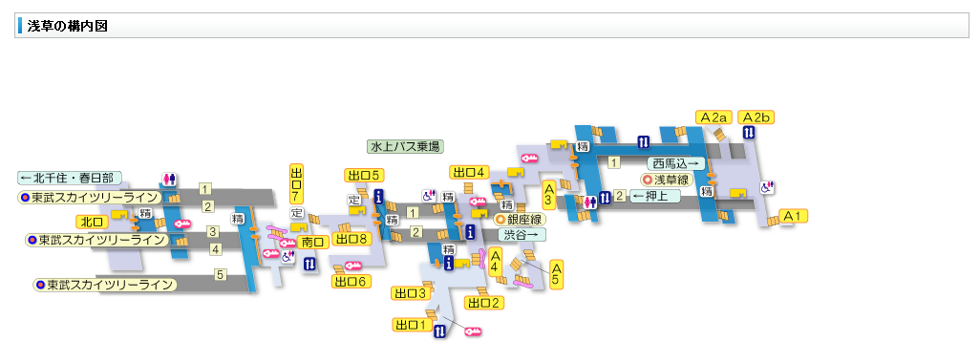Click the elevator icon left of Asakusa platform 2 number
Screen dimensions: 980x362
(x=605, y=198)
